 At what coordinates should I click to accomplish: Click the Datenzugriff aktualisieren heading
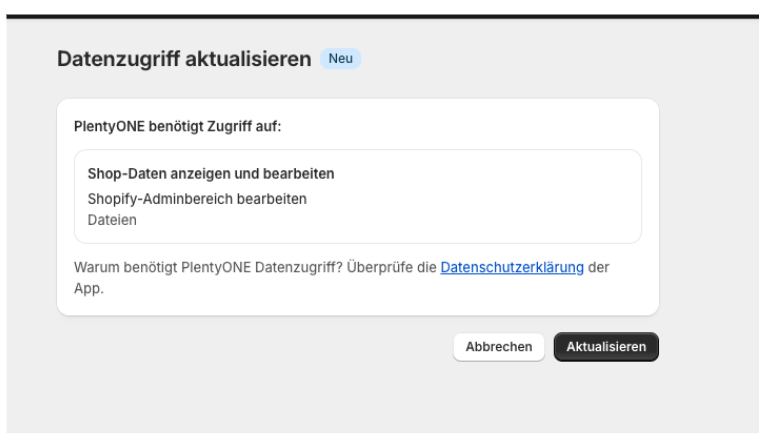[x=184, y=60]
